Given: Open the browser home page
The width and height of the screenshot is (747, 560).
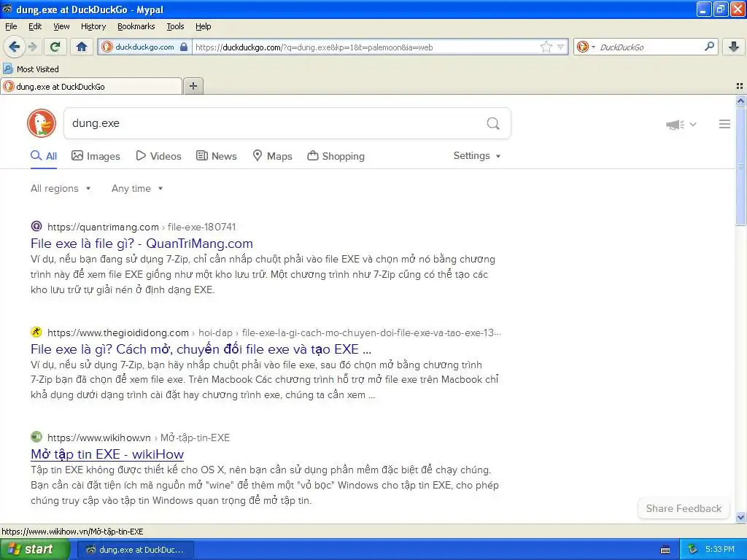Looking at the screenshot, I should [82, 47].
